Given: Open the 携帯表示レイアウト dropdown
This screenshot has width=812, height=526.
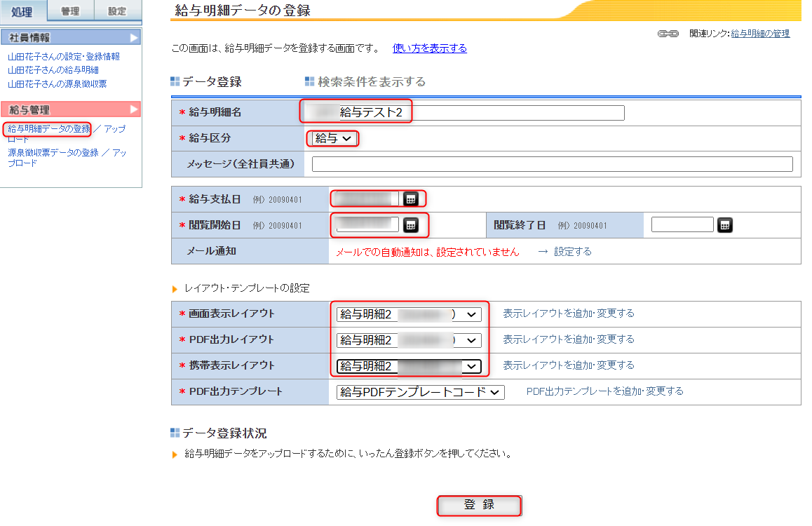Looking at the screenshot, I should click(x=409, y=366).
